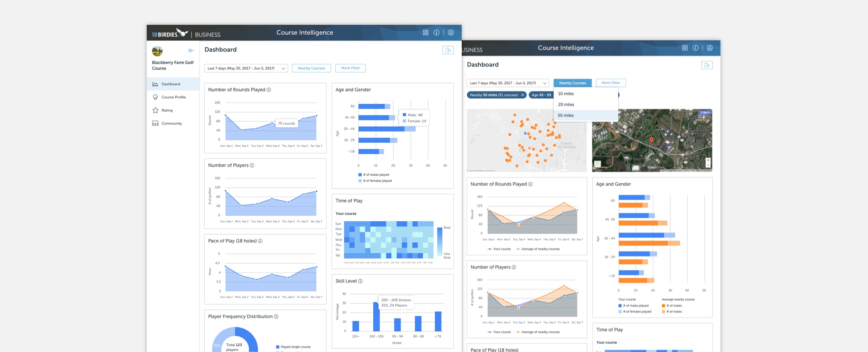Remove the Nearby 50 miles filter chip
This screenshot has width=868, height=352.
522,95
